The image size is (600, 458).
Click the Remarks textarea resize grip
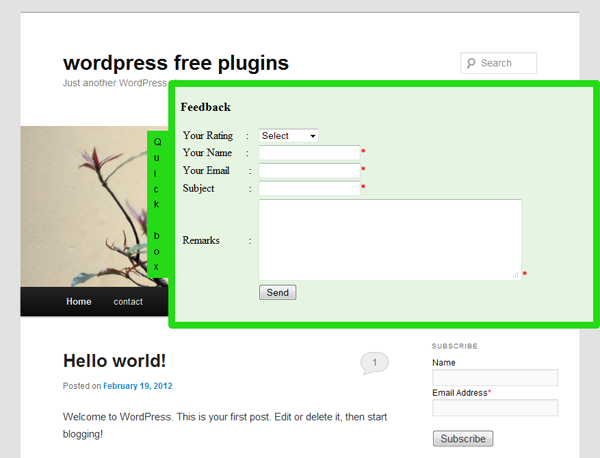(x=516, y=275)
